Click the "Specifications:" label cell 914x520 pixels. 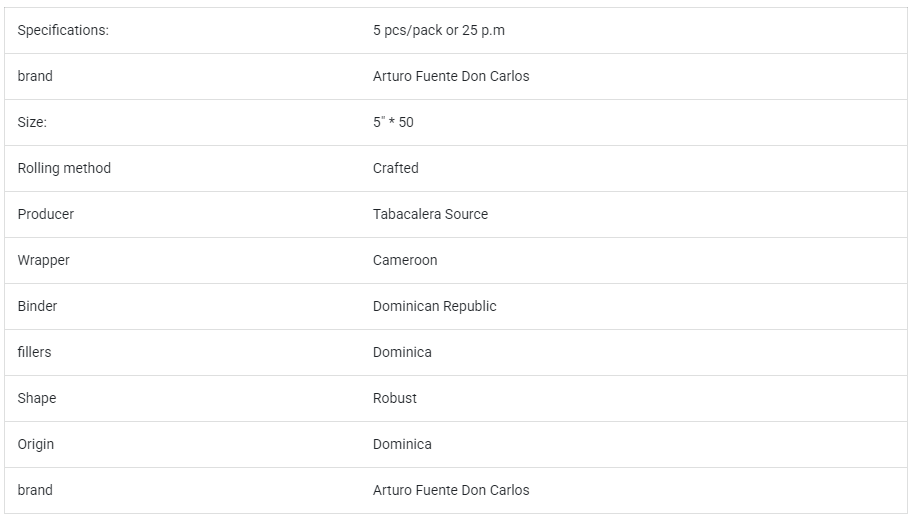(x=63, y=30)
